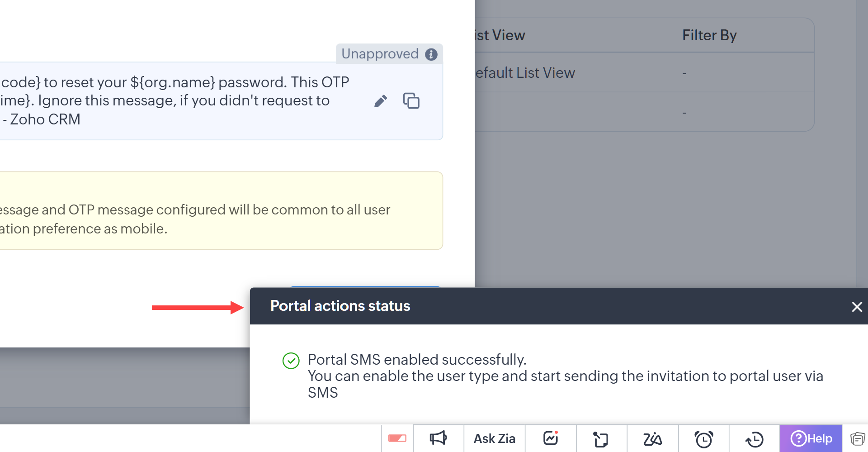Viewport: 868px width, 452px height.
Task: Open the Help button
Action: pyautogui.click(x=811, y=438)
